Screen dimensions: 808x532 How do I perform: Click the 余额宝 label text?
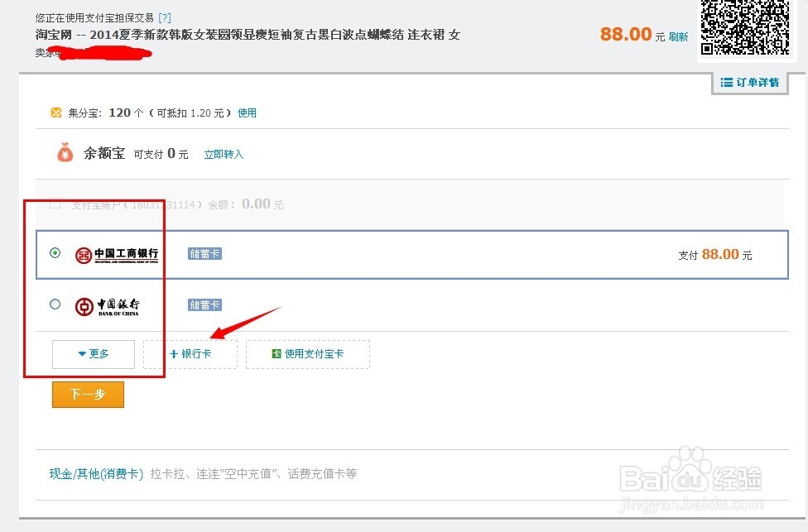104,153
